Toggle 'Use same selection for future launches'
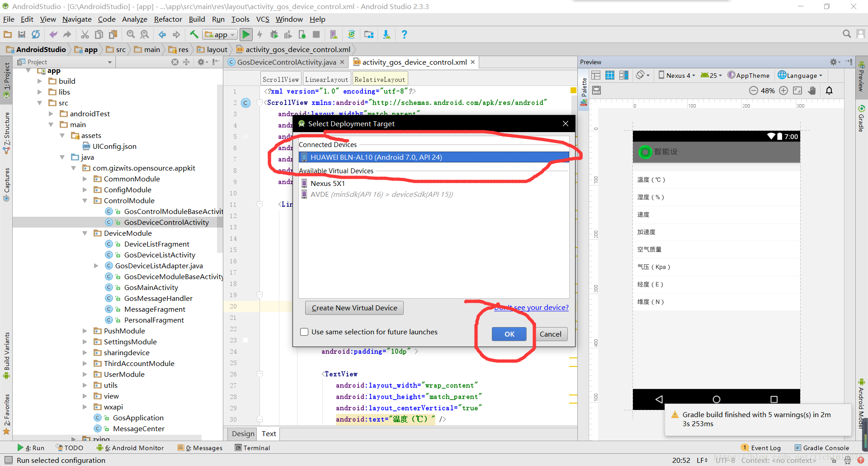The width and height of the screenshot is (868, 466). pos(305,332)
